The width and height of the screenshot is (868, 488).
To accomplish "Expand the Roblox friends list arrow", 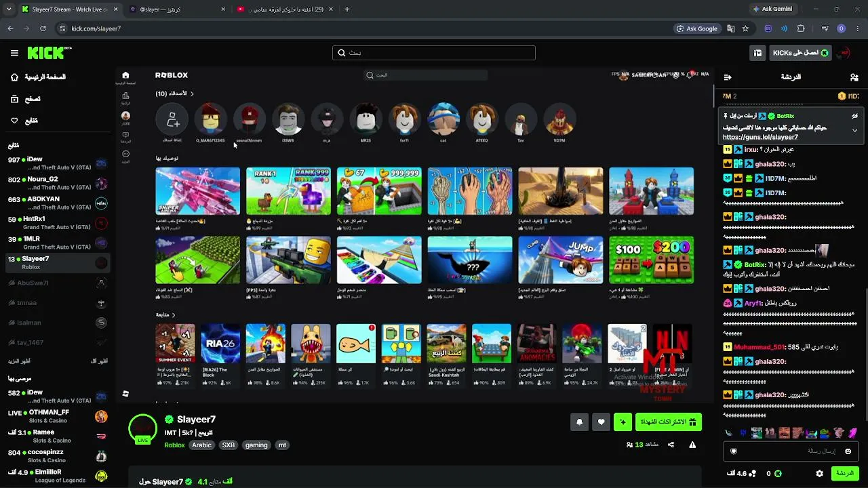I will tap(193, 94).
